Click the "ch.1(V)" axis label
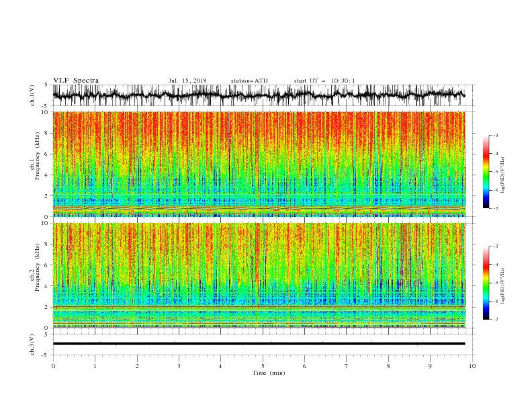 pos(32,95)
